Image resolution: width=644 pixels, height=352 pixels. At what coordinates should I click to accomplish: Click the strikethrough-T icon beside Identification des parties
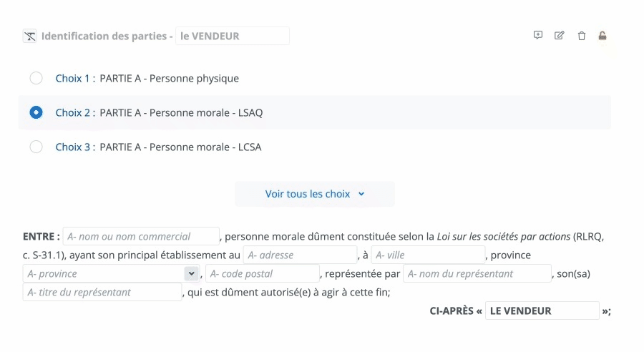pyautogui.click(x=29, y=36)
